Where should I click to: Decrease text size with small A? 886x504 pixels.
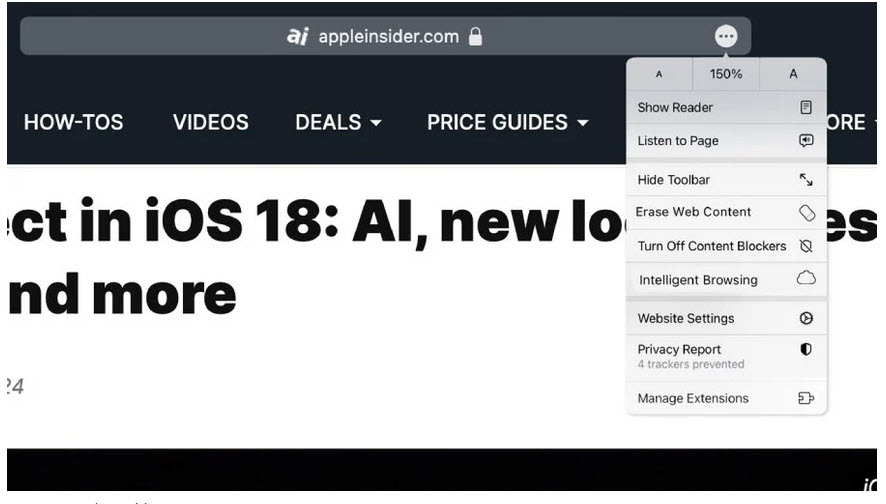click(x=659, y=74)
